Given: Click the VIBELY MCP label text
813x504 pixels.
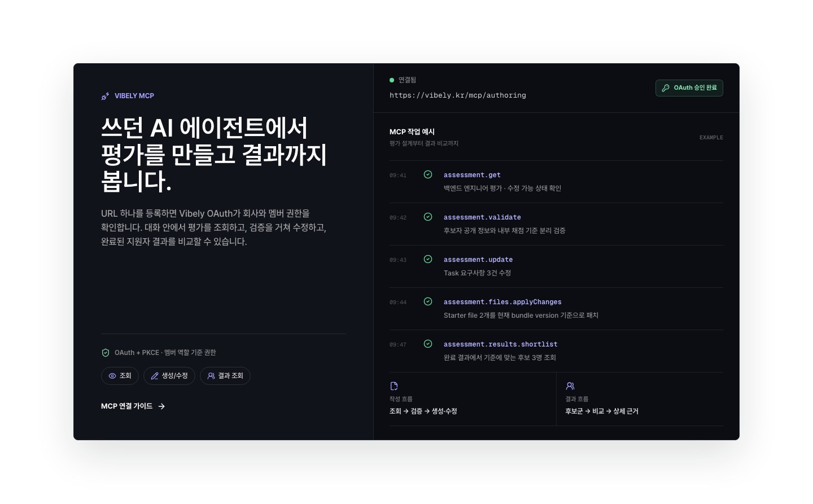Looking at the screenshot, I should (x=134, y=96).
